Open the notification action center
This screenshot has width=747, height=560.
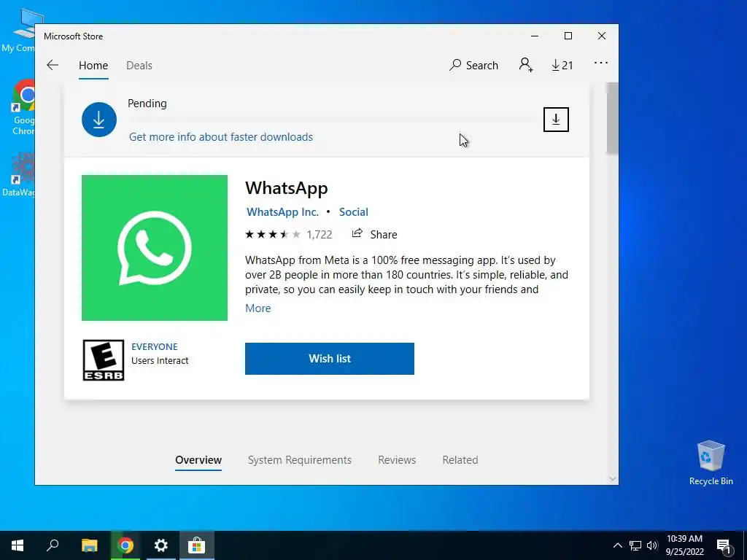[x=724, y=545]
